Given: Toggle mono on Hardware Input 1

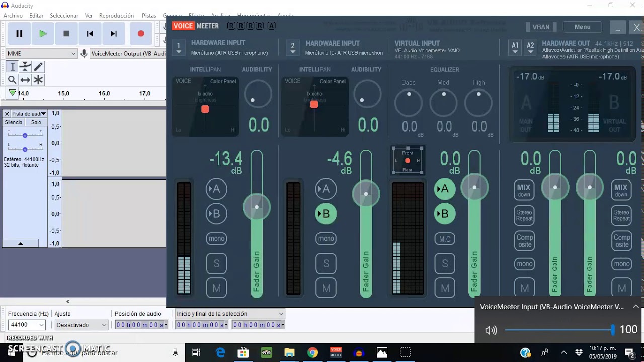Looking at the screenshot, I should pyautogui.click(x=217, y=239).
